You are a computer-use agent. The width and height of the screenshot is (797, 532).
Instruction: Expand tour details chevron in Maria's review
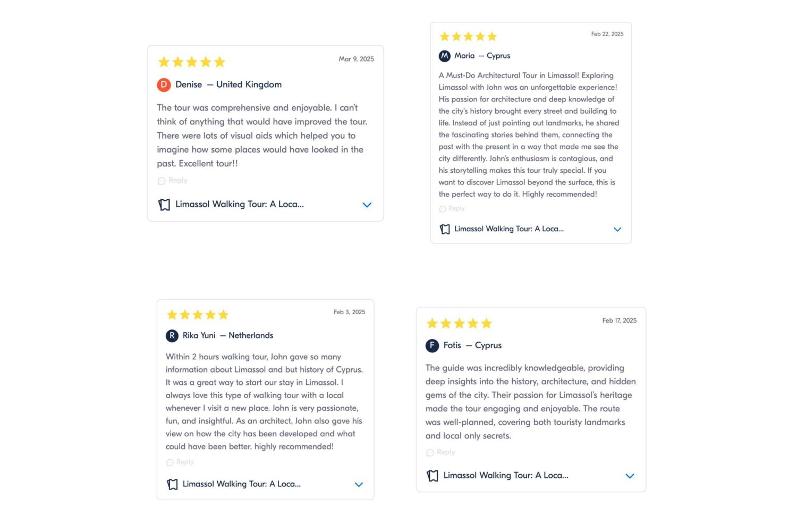click(617, 230)
